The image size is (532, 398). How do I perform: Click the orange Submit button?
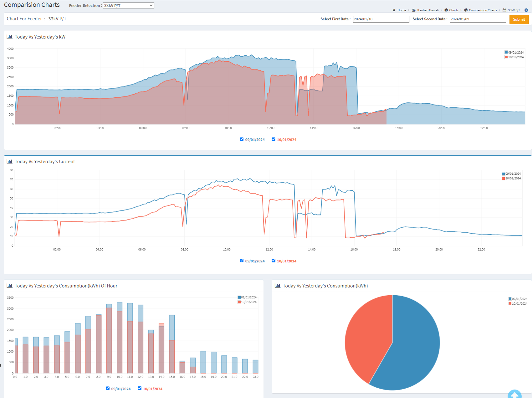point(519,19)
